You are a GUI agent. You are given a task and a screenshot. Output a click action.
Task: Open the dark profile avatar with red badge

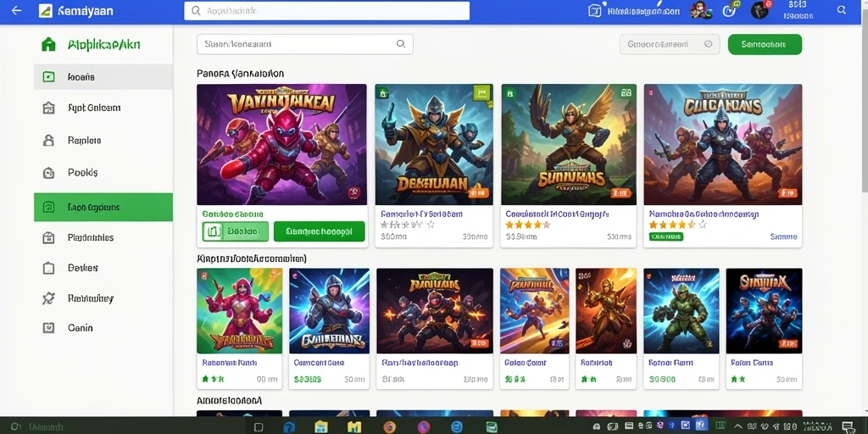[760, 9]
